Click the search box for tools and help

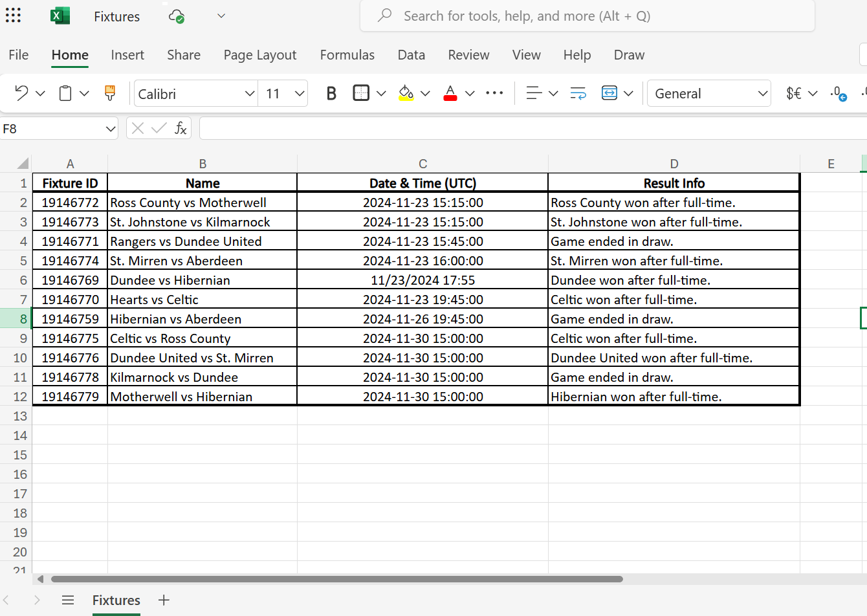click(x=587, y=16)
